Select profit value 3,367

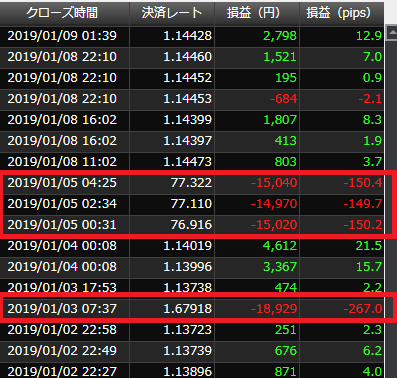280,266
